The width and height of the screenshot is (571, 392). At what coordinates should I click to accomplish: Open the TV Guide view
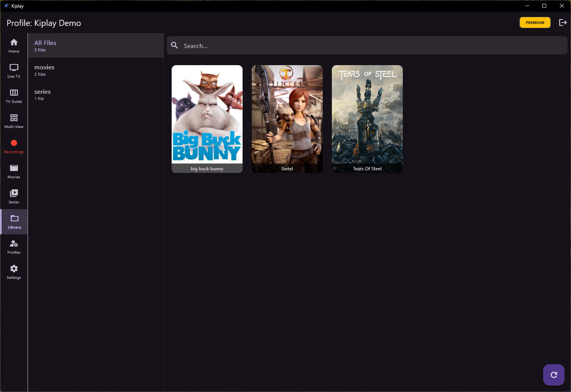14,96
